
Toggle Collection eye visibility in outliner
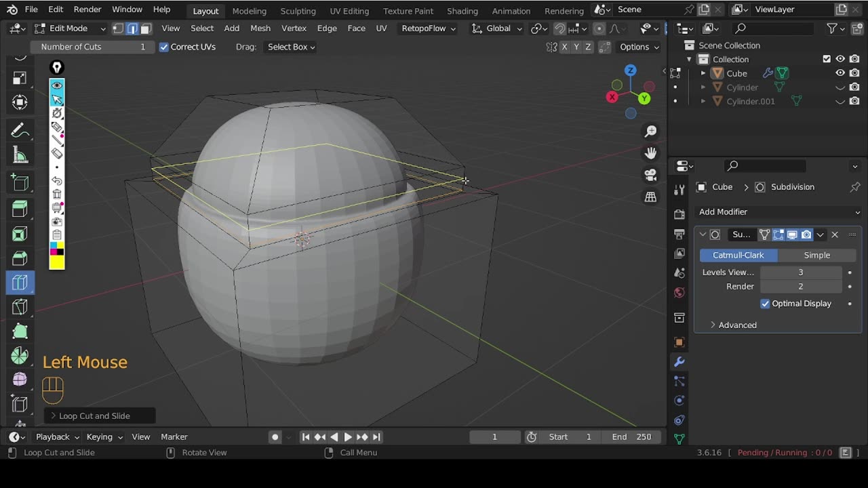tap(840, 59)
